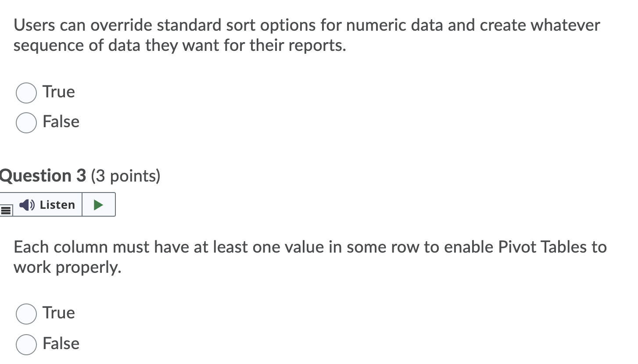Click the True label under the numeric data question

point(58,92)
